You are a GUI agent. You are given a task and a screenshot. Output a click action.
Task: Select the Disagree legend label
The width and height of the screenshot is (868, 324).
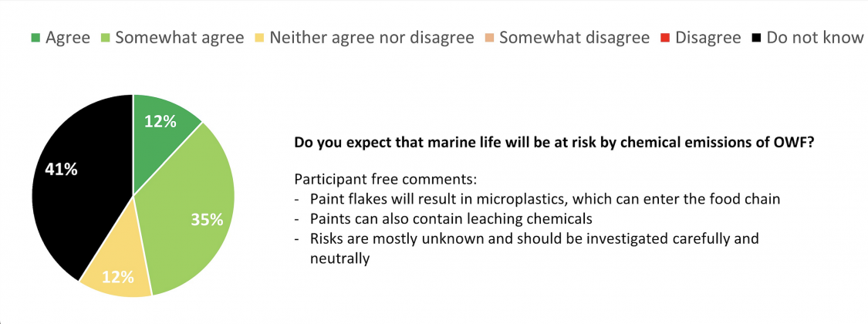coord(708,38)
